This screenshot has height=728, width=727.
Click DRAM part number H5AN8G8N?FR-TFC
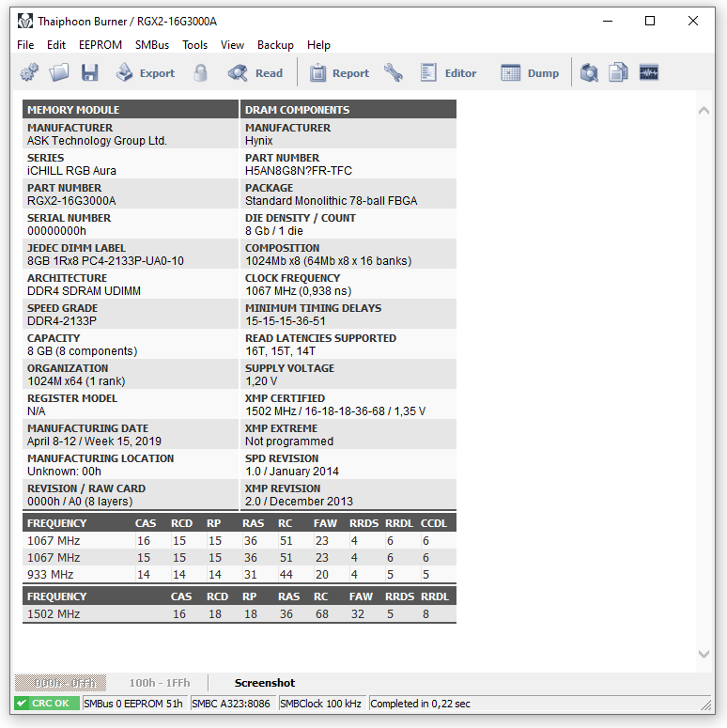pyautogui.click(x=299, y=171)
